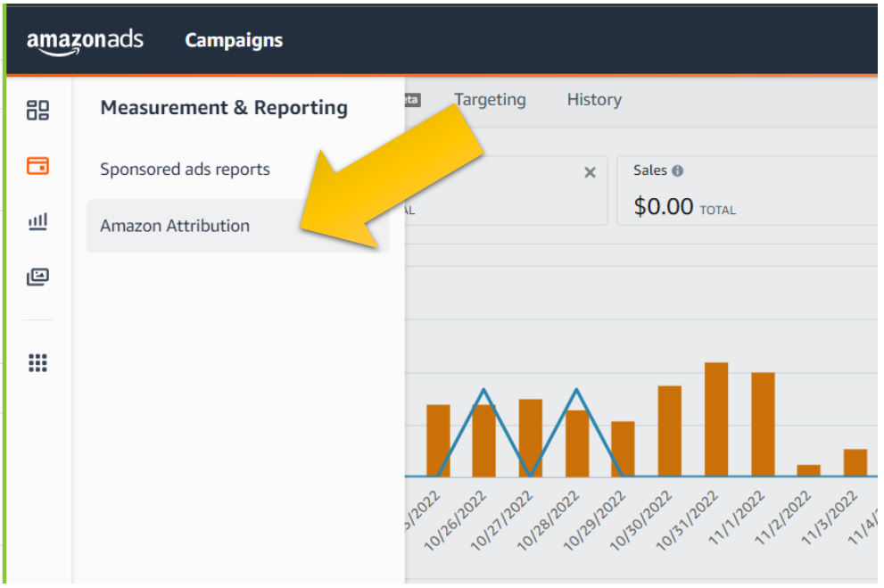Open Sponsored ads reports
This screenshot has width=884, height=588.
[x=185, y=170]
